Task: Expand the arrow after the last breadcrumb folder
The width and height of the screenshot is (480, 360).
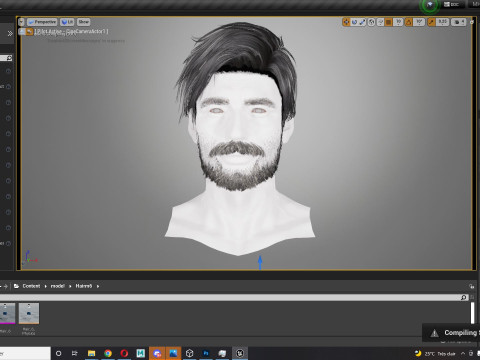Action: tap(98, 286)
